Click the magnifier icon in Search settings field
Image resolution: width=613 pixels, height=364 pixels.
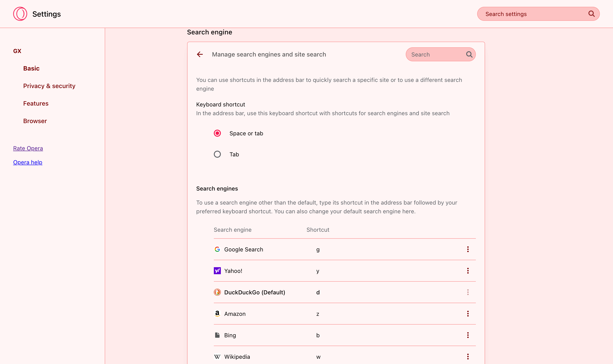[x=592, y=14]
